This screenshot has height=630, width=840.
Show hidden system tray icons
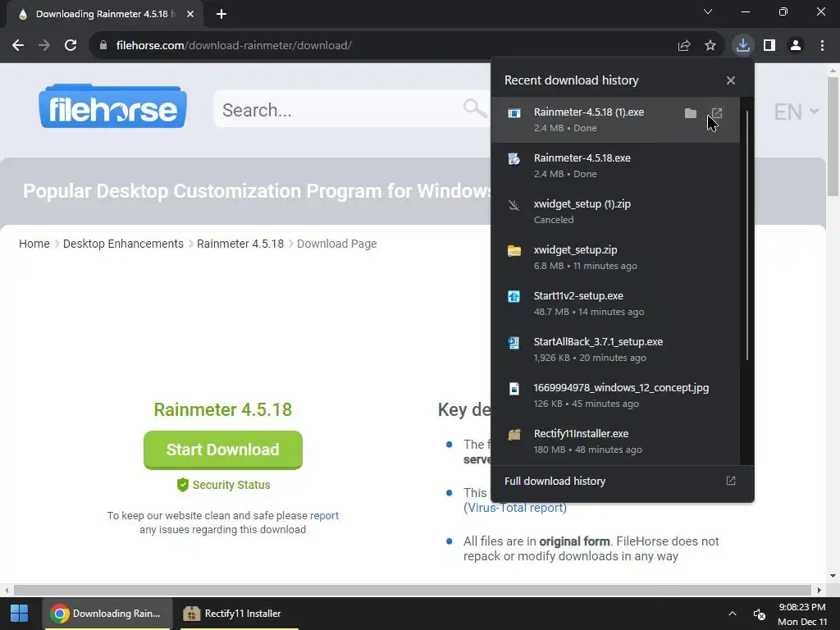pyautogui.click(x=732, y=614)
